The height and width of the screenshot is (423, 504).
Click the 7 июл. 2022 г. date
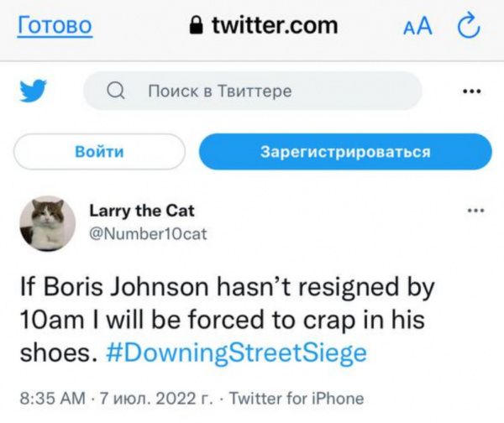(157, 399)
